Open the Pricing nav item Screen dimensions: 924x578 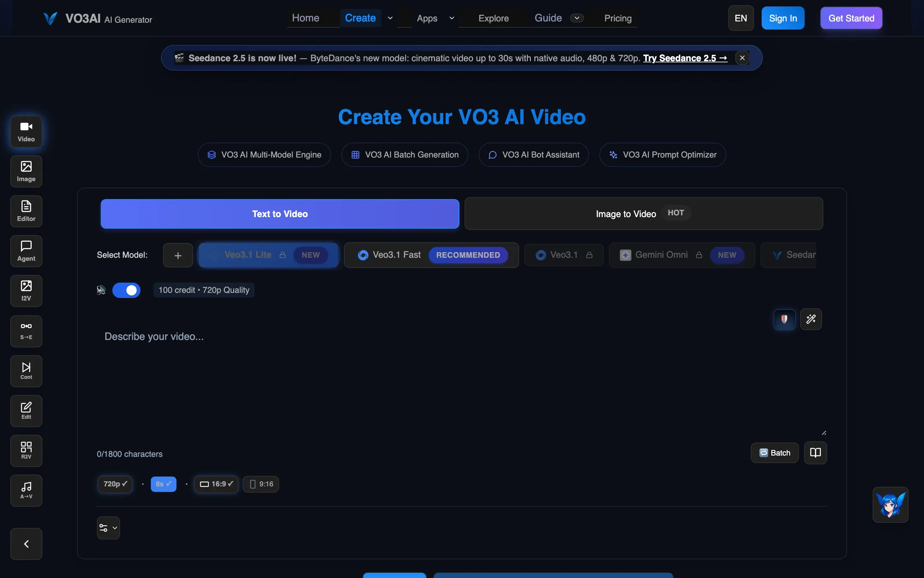coord(618,18)
